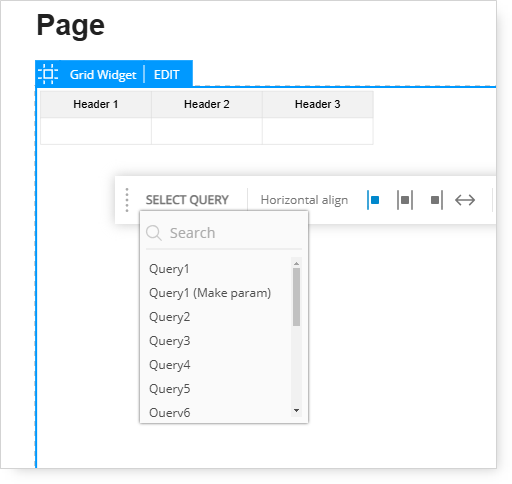Grab the toolbar dotted drag handle

[x=127, y=200]
